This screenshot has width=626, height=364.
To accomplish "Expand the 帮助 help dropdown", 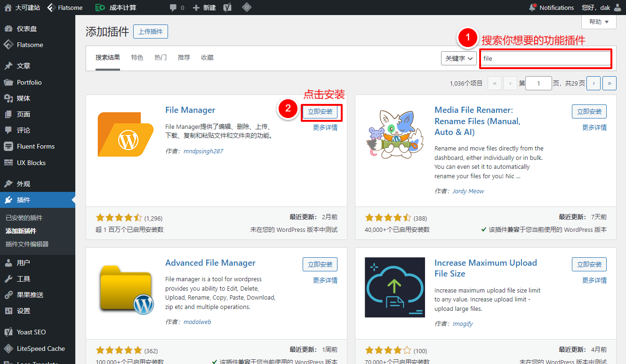I will tap(599, 22).
